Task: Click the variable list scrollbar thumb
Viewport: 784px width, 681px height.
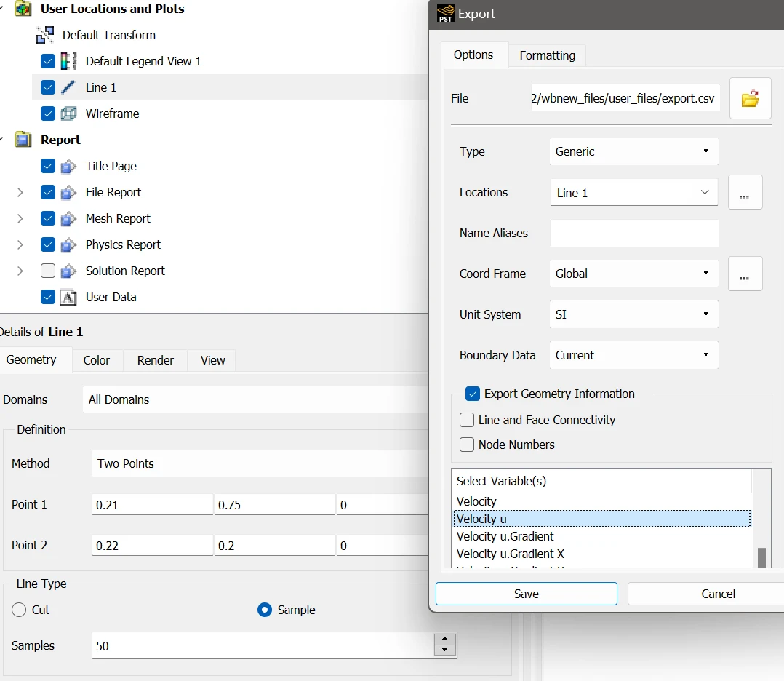Action: pyautogui.click(x=761, y=558)
